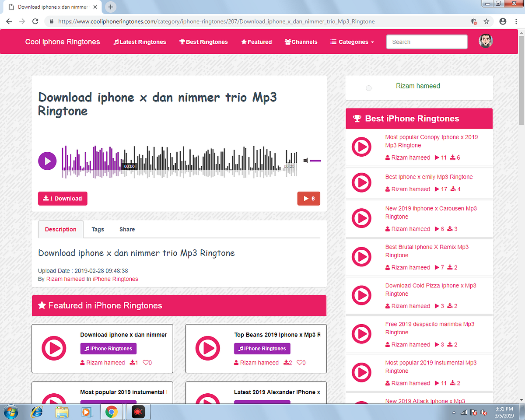
Task: Expand the Categories dropdown menu
Action: [x=352, y=42]
